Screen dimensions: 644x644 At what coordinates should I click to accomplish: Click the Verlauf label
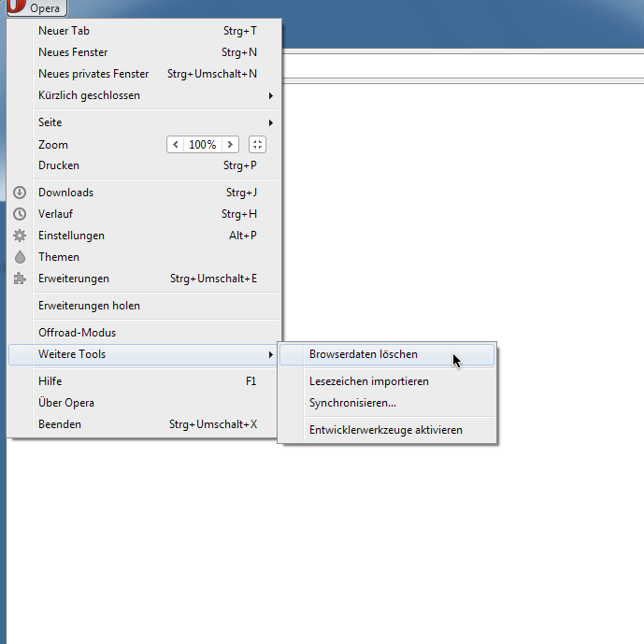(x=55, y=214)
